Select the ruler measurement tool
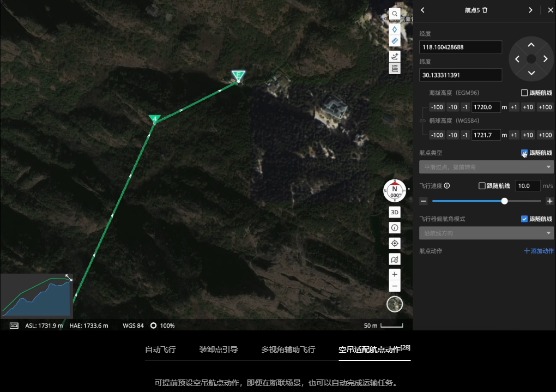556x392 pixels. [x=395, y=41]
